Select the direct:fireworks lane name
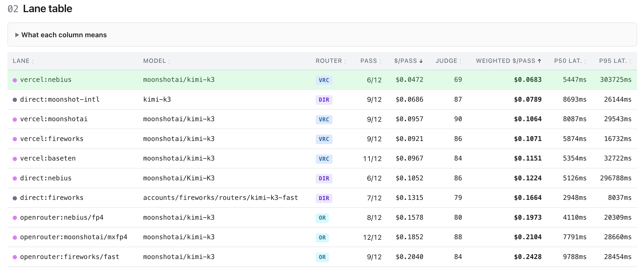 pyautogui.click(x=52, y=198)
